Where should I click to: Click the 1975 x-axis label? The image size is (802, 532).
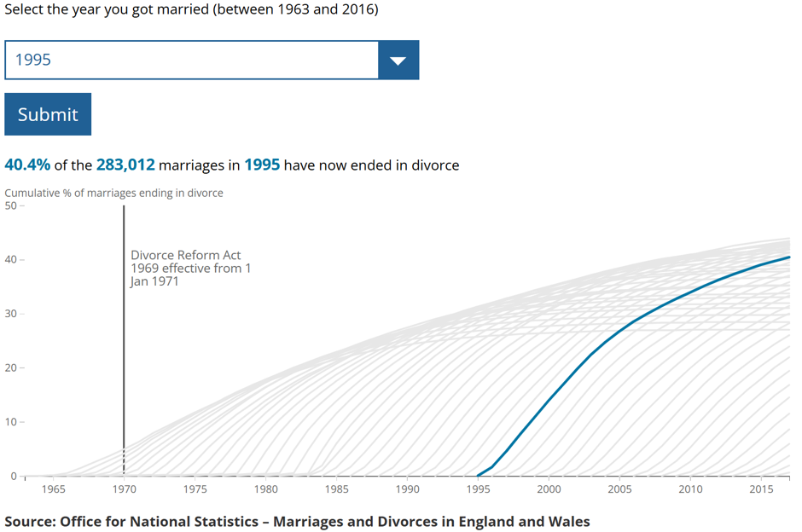195,489
